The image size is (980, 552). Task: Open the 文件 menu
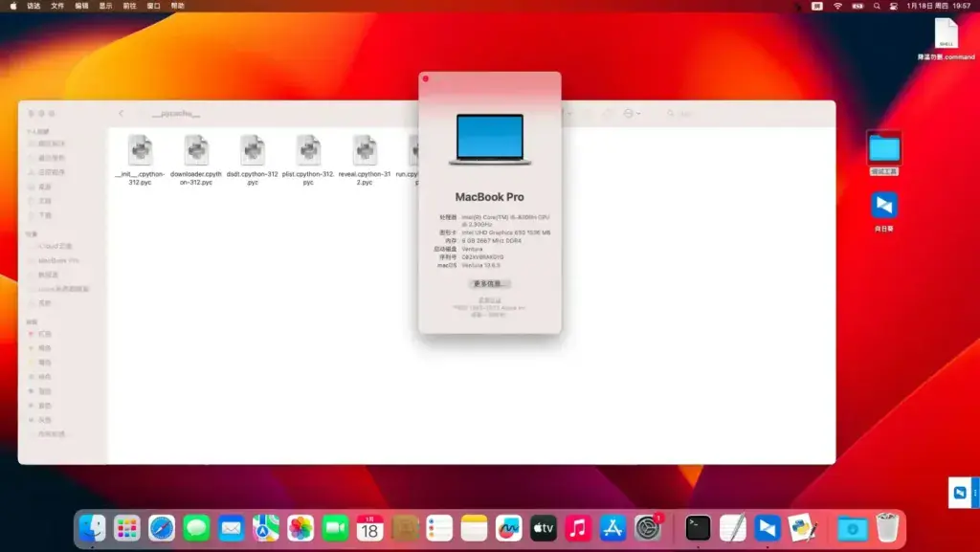(57, 6)
